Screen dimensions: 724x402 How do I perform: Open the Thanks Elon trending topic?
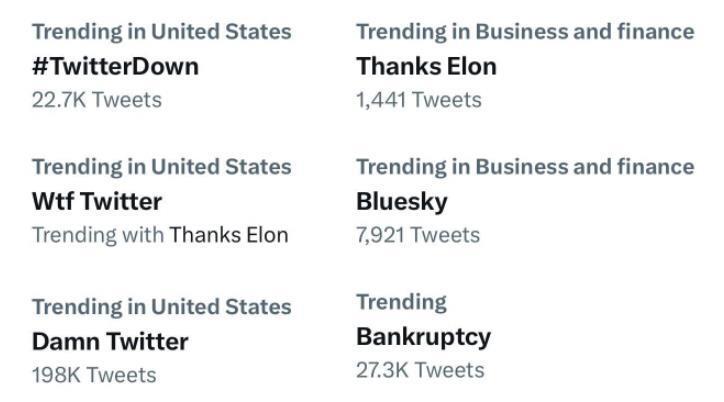click(426, 66)
